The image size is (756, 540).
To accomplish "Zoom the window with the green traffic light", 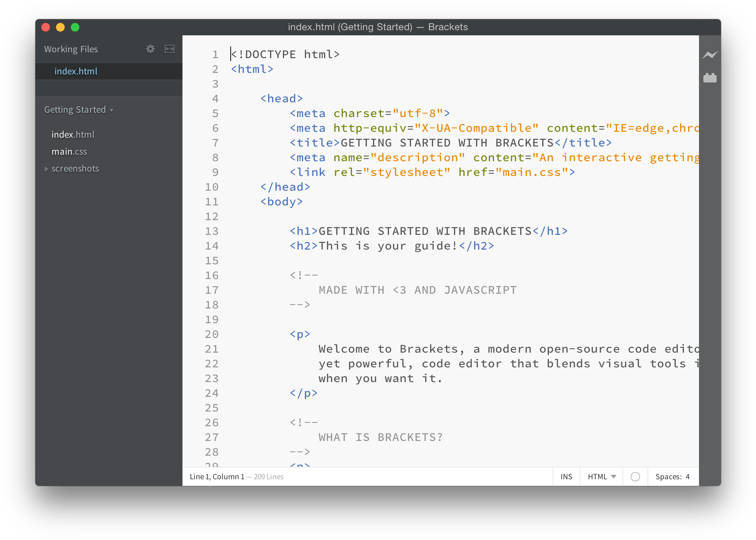I will (x=75, y=27).
